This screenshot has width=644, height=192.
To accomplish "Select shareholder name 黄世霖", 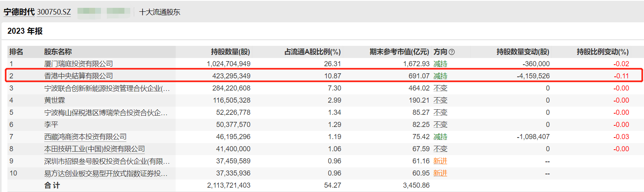I will click(54, 100).
